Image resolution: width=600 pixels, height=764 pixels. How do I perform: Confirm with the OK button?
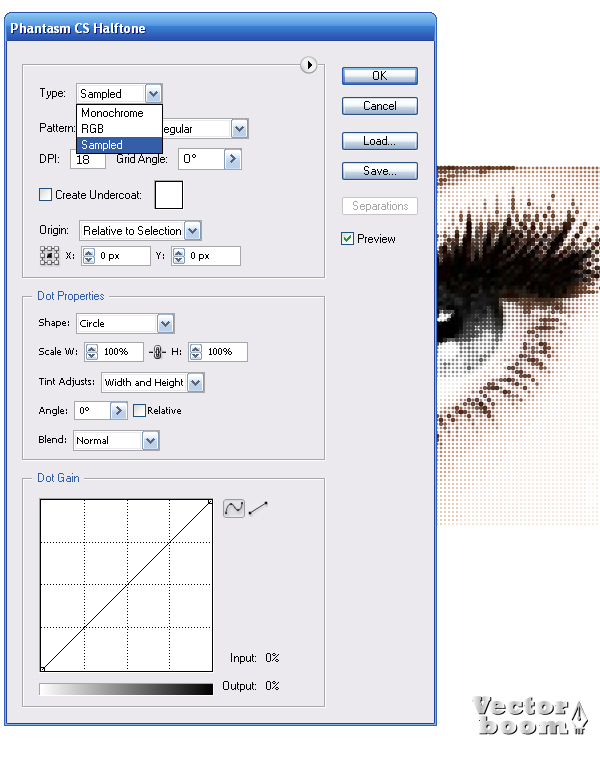pos(380,76)
